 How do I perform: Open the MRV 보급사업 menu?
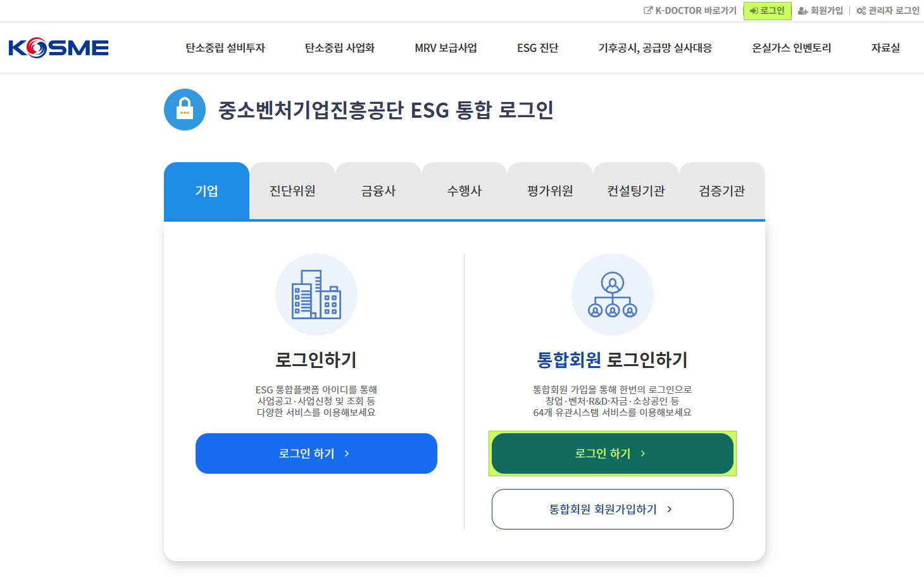tap(446, 48)
